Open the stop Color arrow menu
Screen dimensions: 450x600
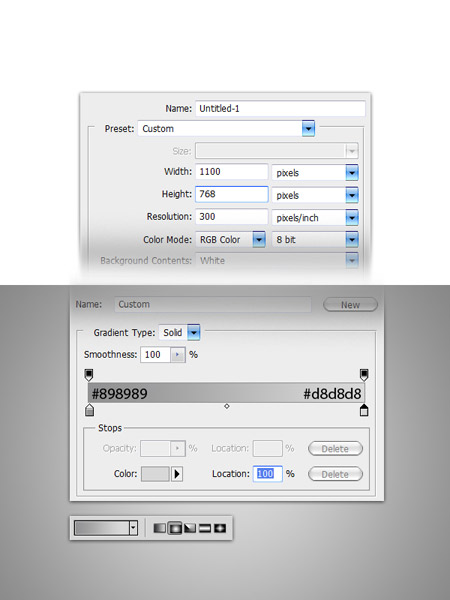pyautogui.click(x=177, y=474)
